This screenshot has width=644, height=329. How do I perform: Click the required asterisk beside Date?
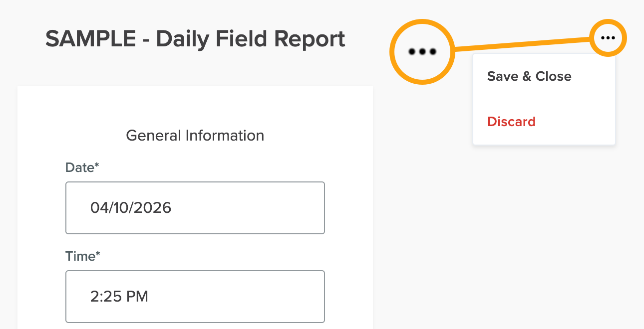tap(97, 166)
